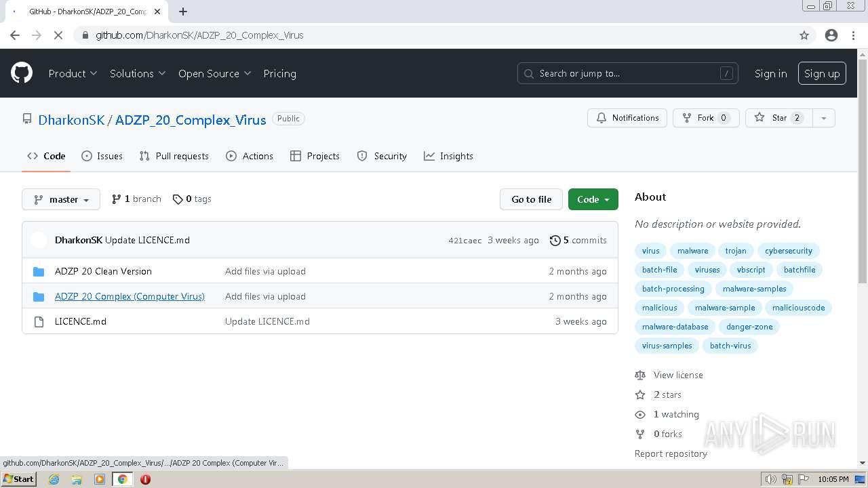
Task: Open ADZP_20_Complex_Virus repository title link
Action: 191,120
